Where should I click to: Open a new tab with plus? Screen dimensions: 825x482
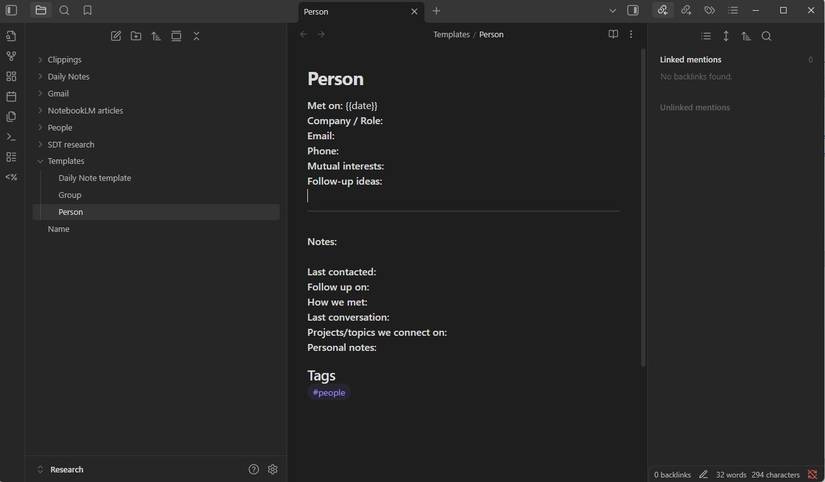tap(436, 11)
